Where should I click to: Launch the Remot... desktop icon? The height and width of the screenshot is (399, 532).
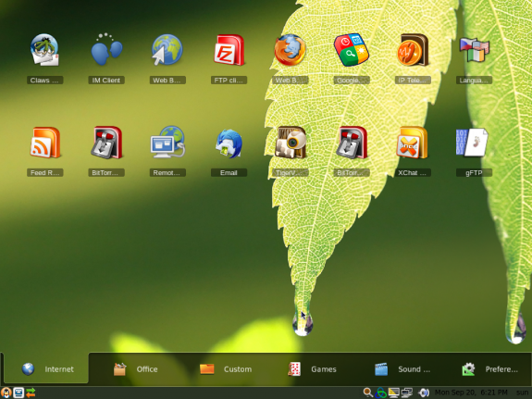click(x=167, y=142)
